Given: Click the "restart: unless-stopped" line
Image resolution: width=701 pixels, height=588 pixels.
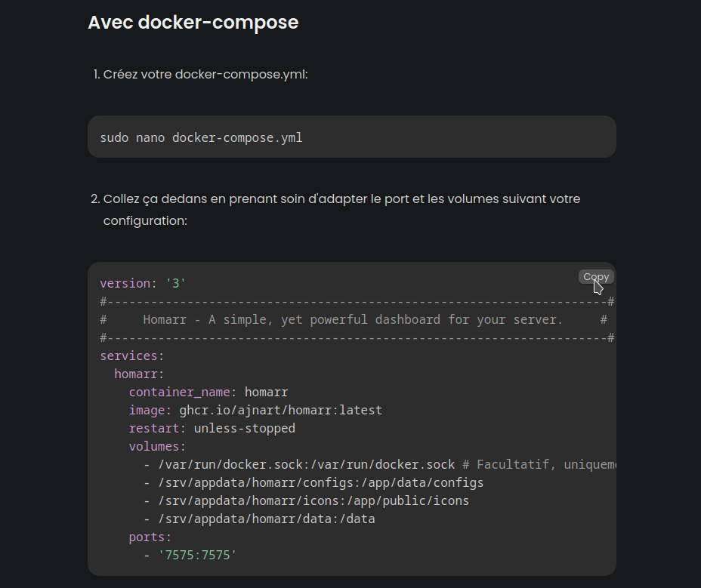Looking at the screenshot, I should pos(212,428).
